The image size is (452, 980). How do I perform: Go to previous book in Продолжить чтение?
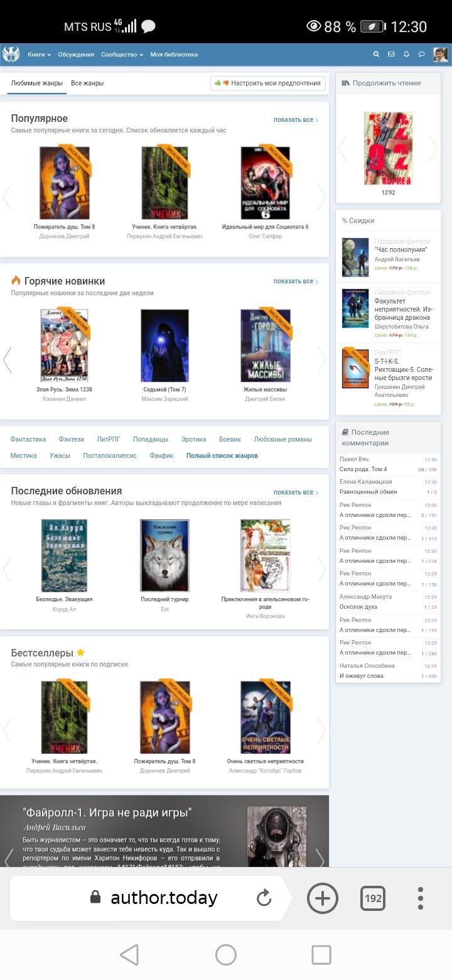(343, 149)
